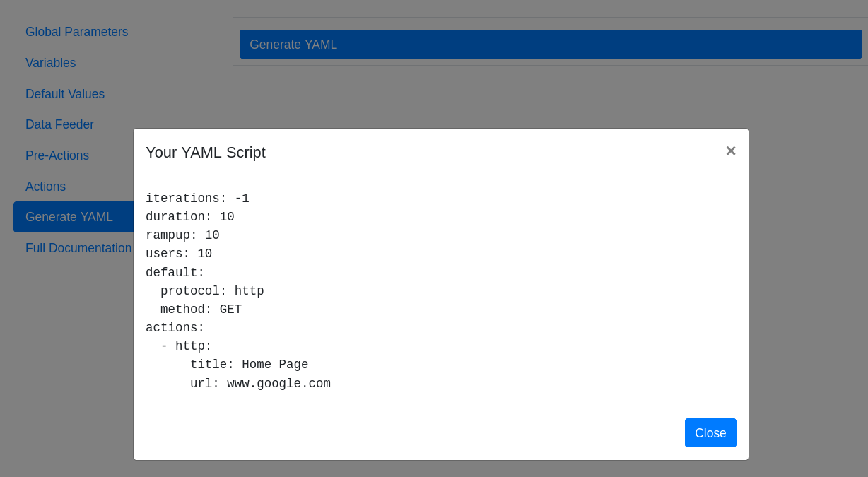The height and width of the screenshot is (477, 868).
Task: Click the Generate YAML button at top
Action: (551, 44)
